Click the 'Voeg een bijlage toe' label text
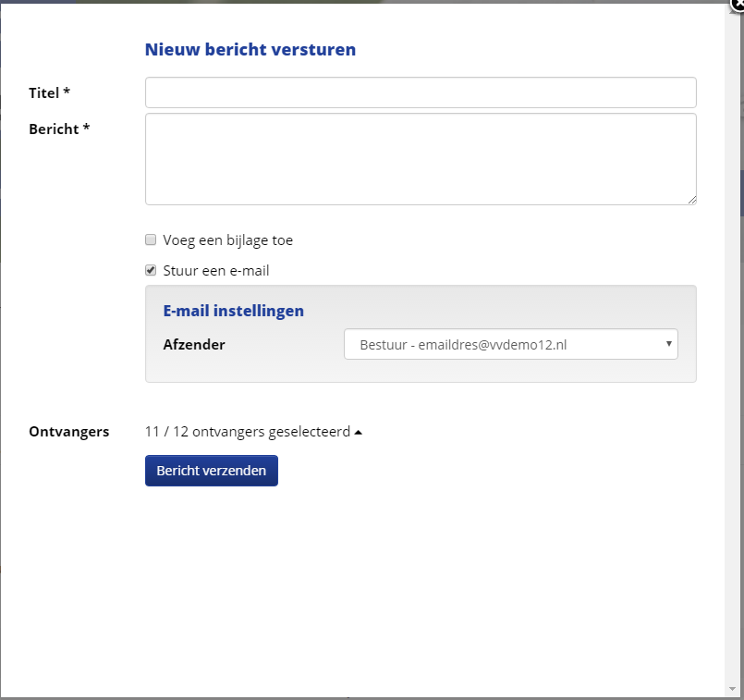The height and width of the screenshot is (700, 744). (x=227, y=240)
